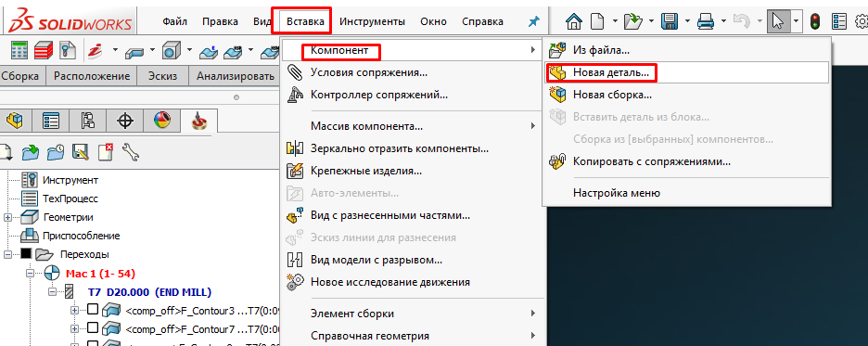Open dropdown arrow next to Select cursor tool

pos(796,22)
